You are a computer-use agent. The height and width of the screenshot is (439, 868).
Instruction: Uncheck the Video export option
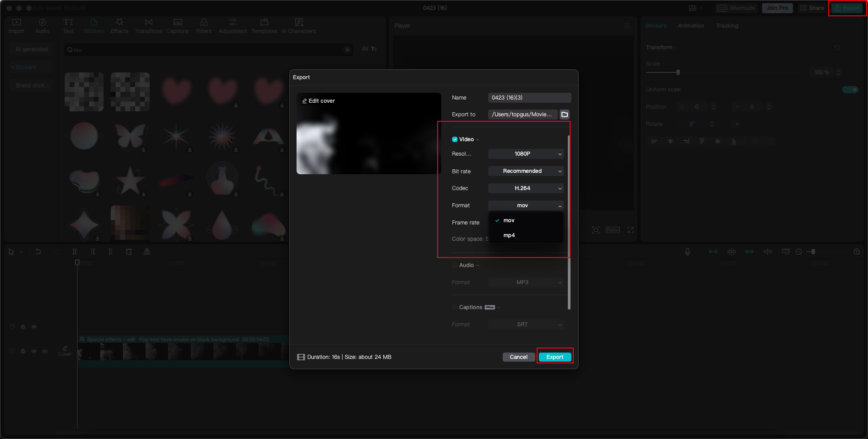(455, 139)
